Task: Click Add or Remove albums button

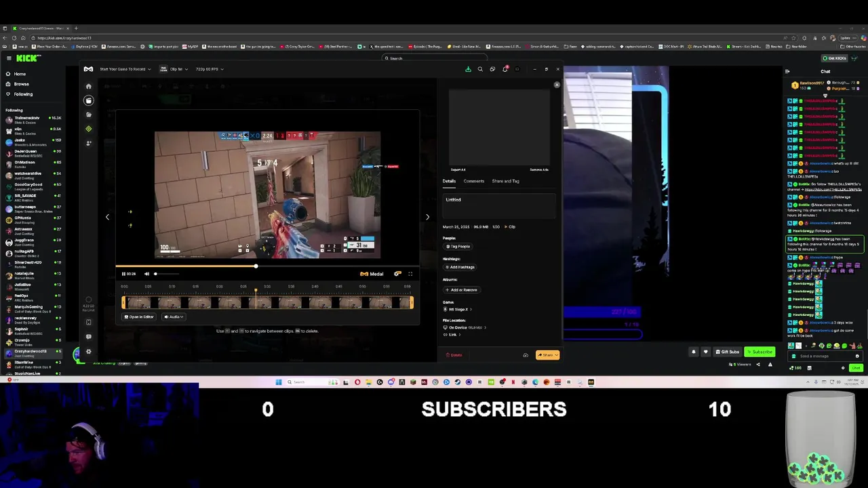Action: [462, 289]
